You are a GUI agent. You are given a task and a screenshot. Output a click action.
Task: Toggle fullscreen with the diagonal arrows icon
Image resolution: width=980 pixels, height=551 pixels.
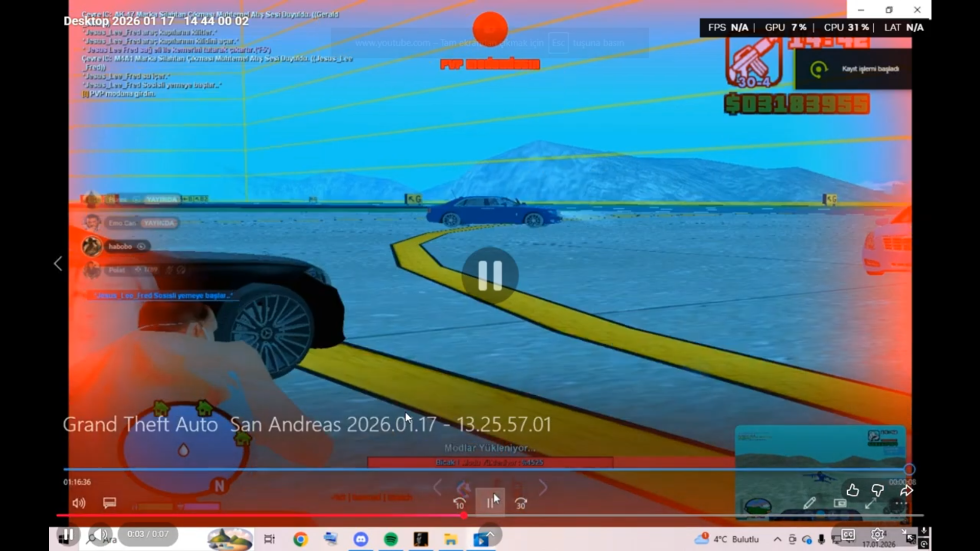pos(871,504)
